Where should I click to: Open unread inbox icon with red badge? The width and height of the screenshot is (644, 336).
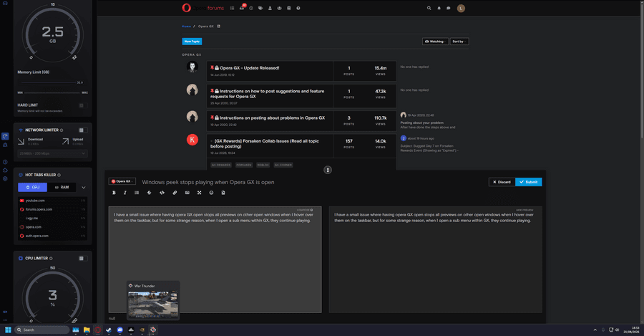click(242, 8)
